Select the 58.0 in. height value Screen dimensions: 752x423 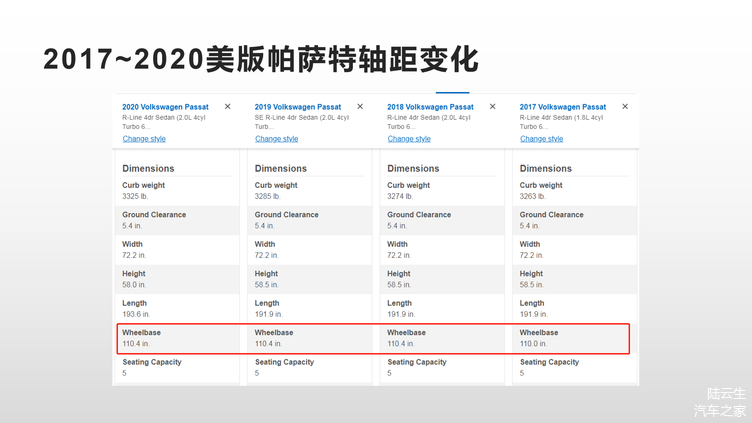(x=134, y=284)
